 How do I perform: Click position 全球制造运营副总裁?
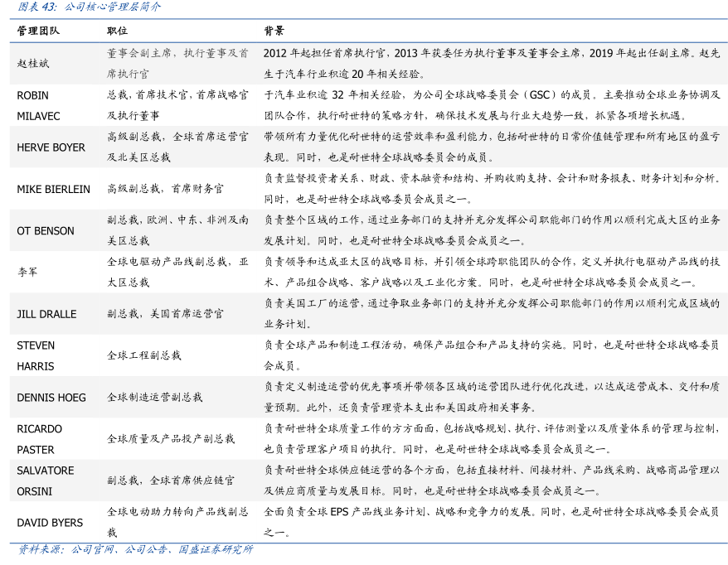[154, 398]
